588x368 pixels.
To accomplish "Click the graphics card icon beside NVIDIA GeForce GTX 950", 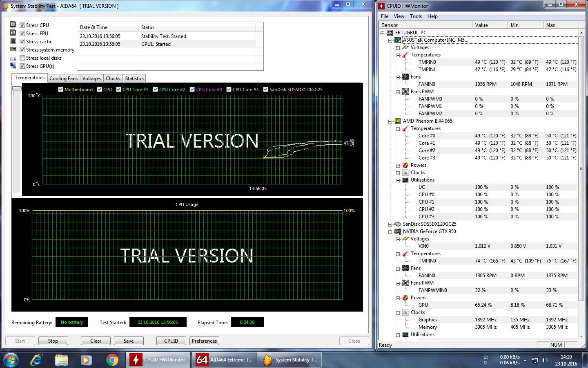I will pos(398,231).
